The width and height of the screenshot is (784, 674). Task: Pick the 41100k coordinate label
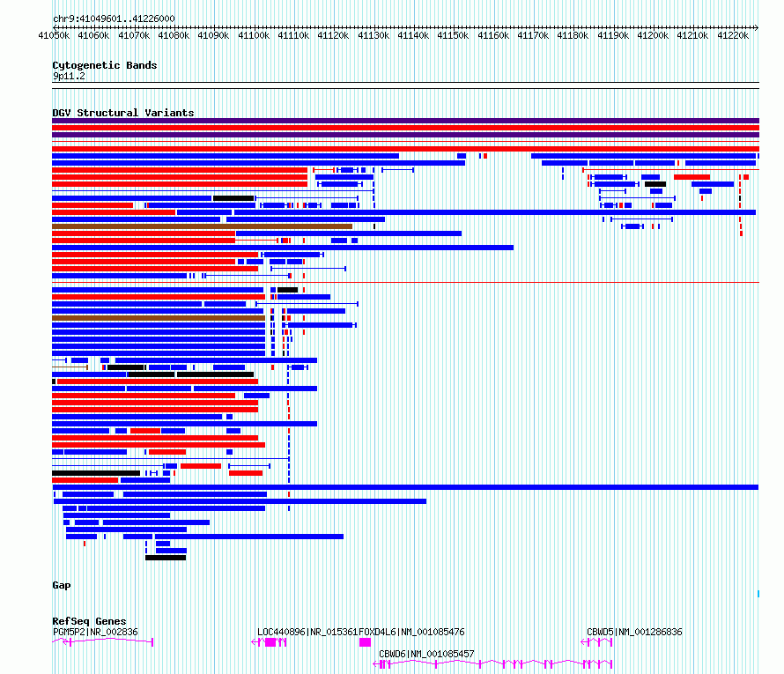click(254, 35)
